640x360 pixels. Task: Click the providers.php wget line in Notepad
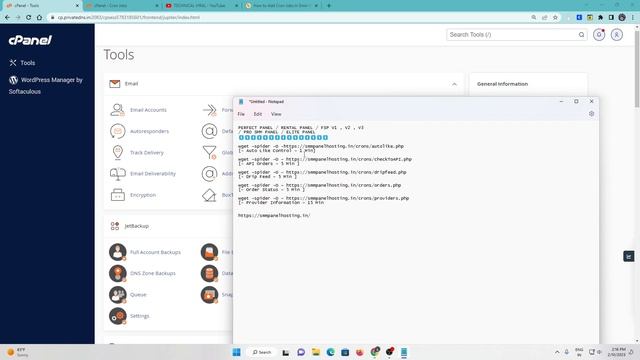(x=323, y=198)
